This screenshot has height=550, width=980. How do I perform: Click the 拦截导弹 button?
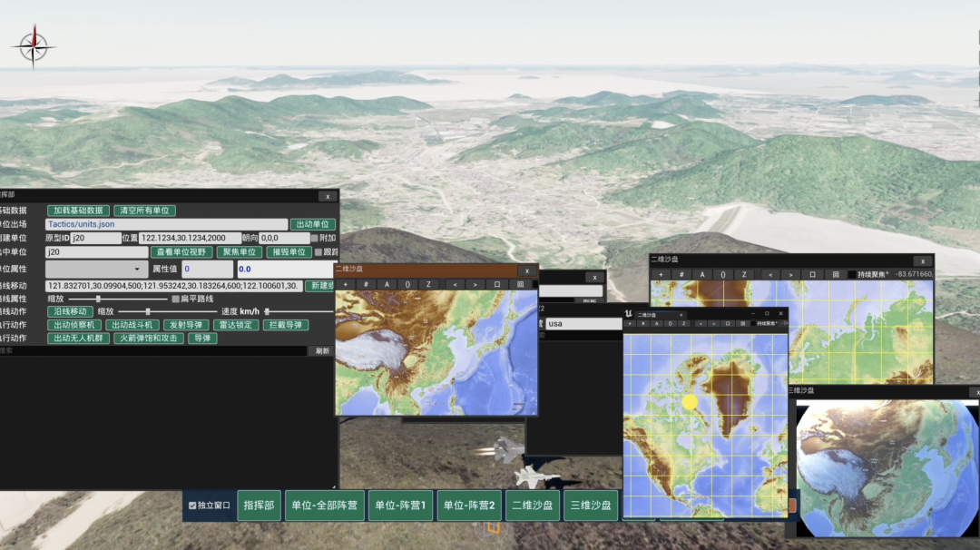click(x=285, y=325)
